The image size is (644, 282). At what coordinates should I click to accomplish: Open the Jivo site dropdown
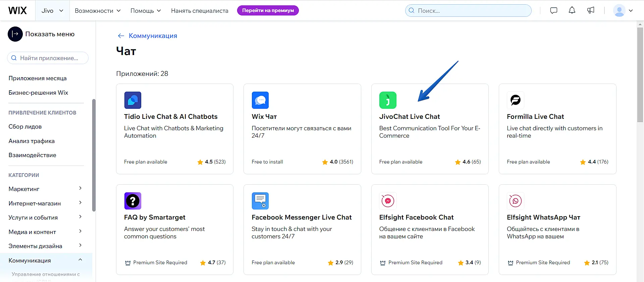coord(52,11)
